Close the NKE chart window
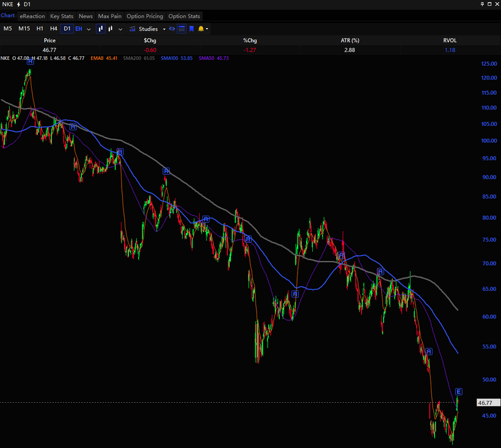 click(497, 4)
